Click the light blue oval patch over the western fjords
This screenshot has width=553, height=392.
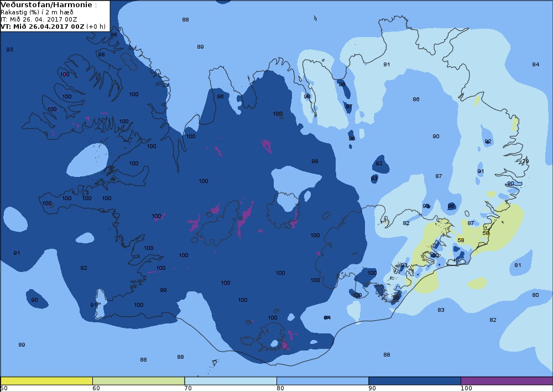[87, 160]
